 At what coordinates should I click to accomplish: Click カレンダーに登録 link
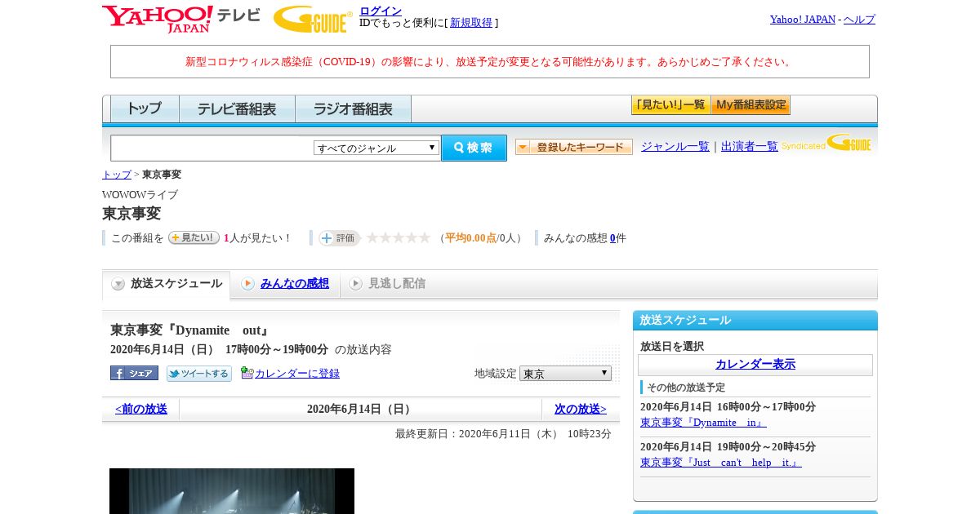297,373
